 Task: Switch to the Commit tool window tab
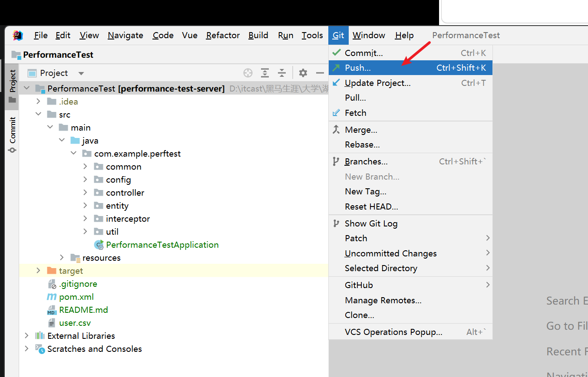click(12, 134)
